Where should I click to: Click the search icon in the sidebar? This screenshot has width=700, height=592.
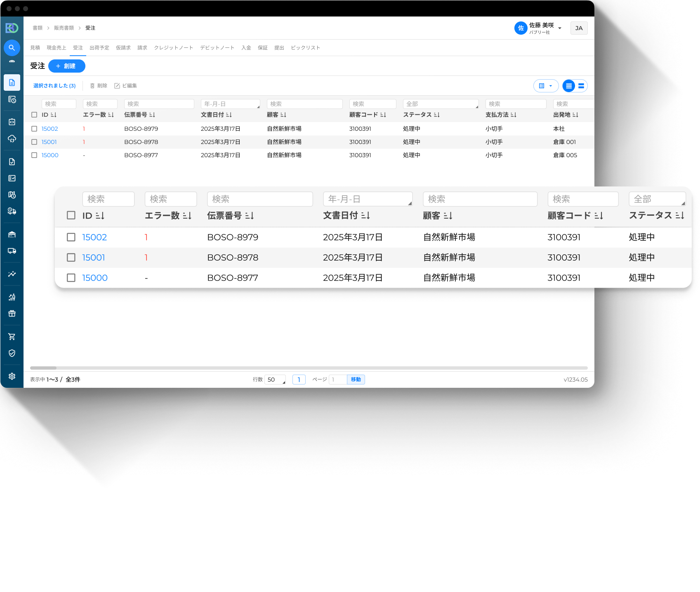tap(12, 48)
